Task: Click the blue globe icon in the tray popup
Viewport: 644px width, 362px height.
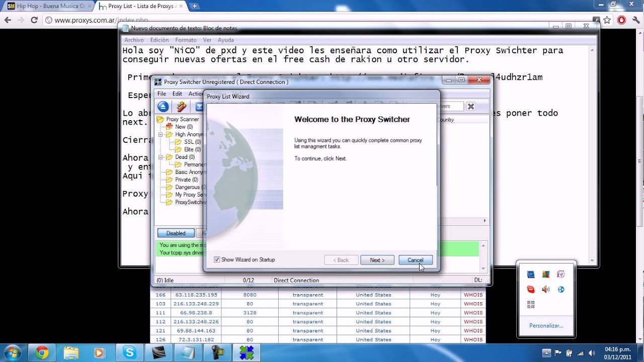Action: coord(561,289)
